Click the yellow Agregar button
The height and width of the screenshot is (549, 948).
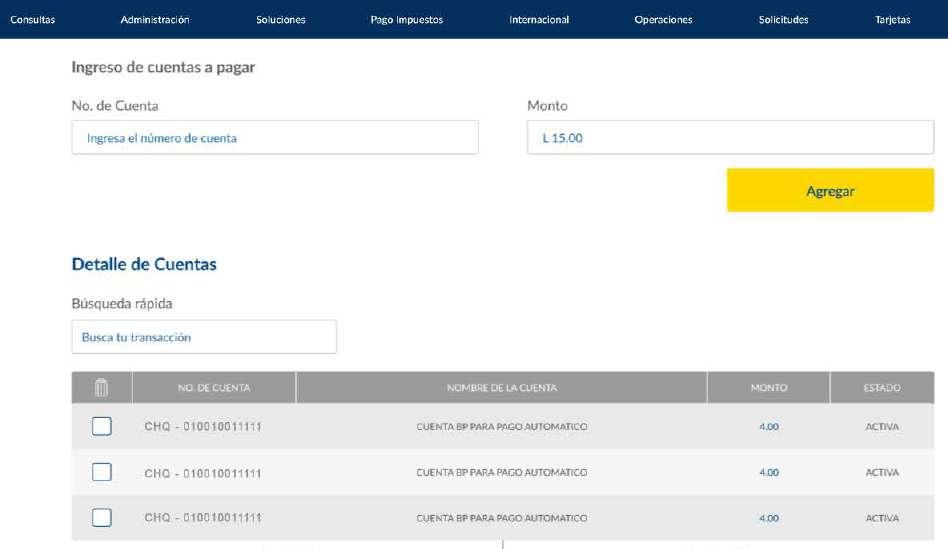830,190
